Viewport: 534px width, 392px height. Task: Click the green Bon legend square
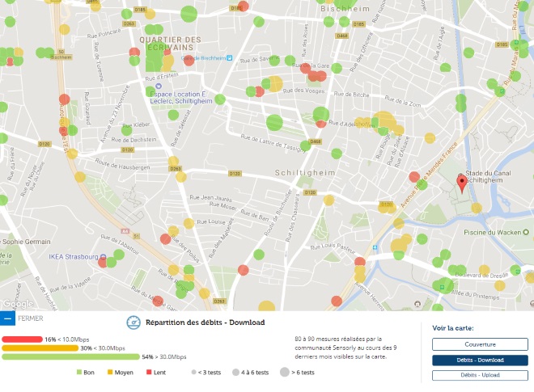tap(79, 372)
